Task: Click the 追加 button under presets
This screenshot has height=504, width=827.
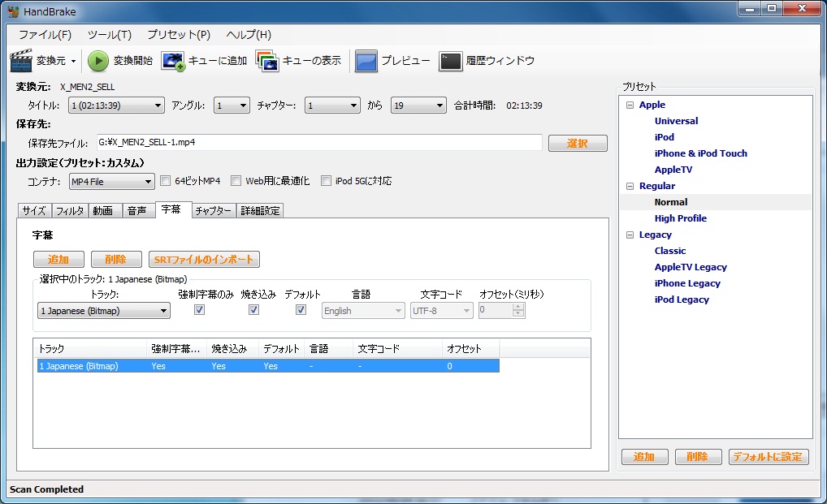Action: tap(644, 457)
